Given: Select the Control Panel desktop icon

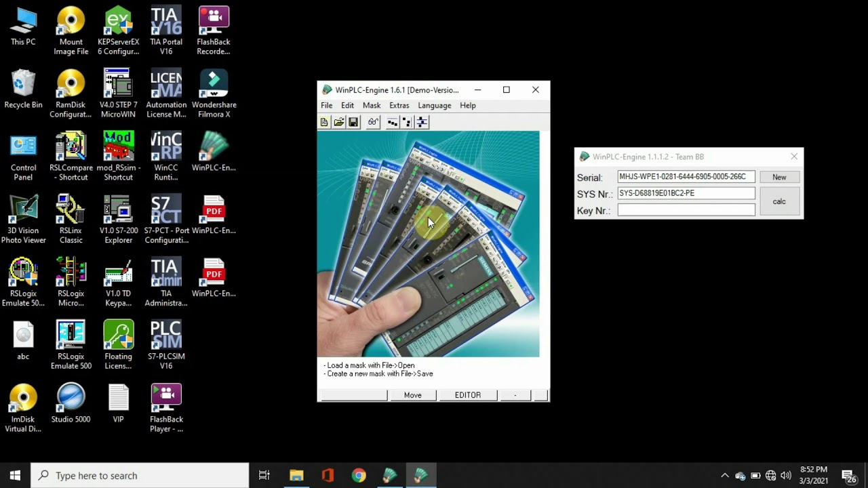Looking at the screenshot, I should click(x=23, y=157).
